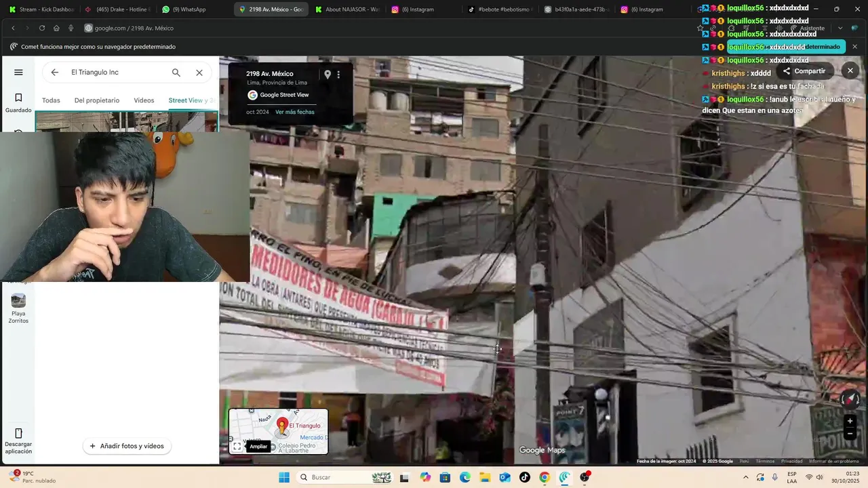Click the location pin icon in Street View card
Screen dimensions: 868x488
pos(327,75)
